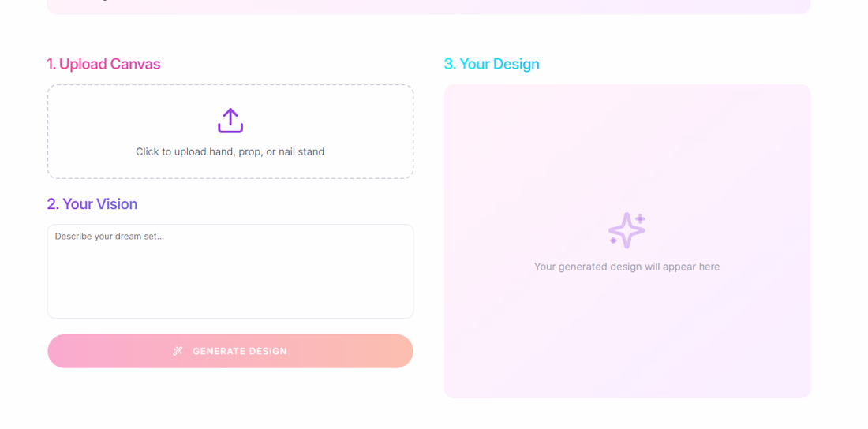The image size is (868, 429).
Task: Click the 'Click to upload hand, prop' text
Action: tap(200, 151)
